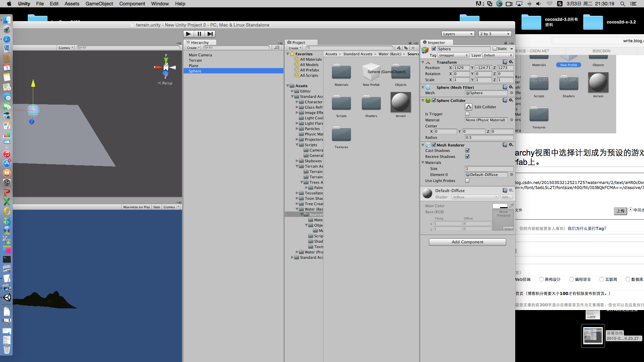Select the Sphere in the Hierarchy
The image size is (644, 362).
pos(195,71)
